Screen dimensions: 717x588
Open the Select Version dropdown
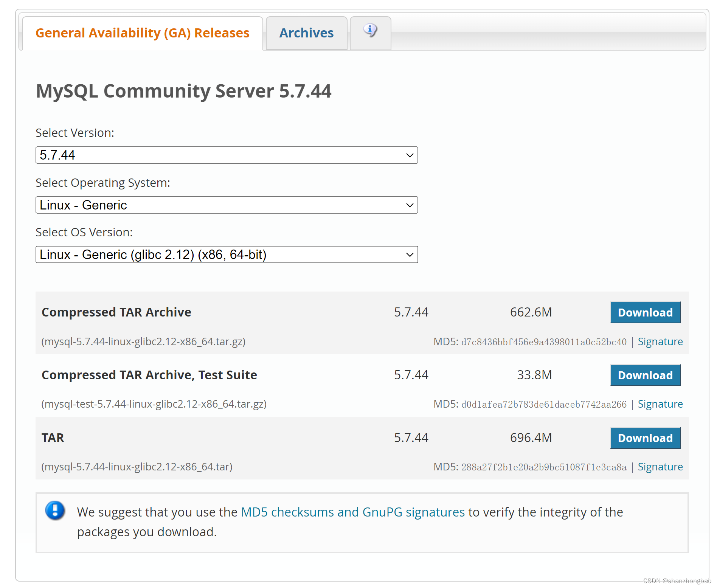pos(226,155)
